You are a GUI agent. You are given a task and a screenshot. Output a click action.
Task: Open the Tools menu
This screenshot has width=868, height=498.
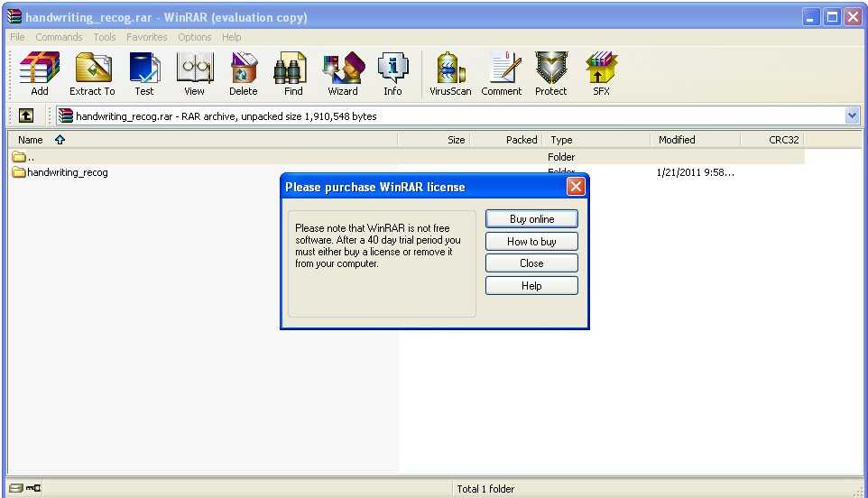[x=104, y=37]
